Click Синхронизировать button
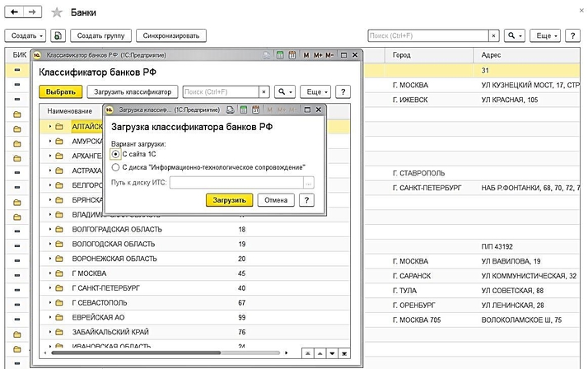The image size is (588, 369). [x=171, y=35]
